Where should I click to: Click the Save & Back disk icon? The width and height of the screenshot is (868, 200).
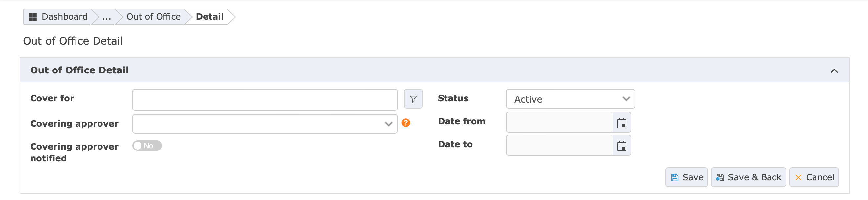pyautogui.click(x=720, y=178)
